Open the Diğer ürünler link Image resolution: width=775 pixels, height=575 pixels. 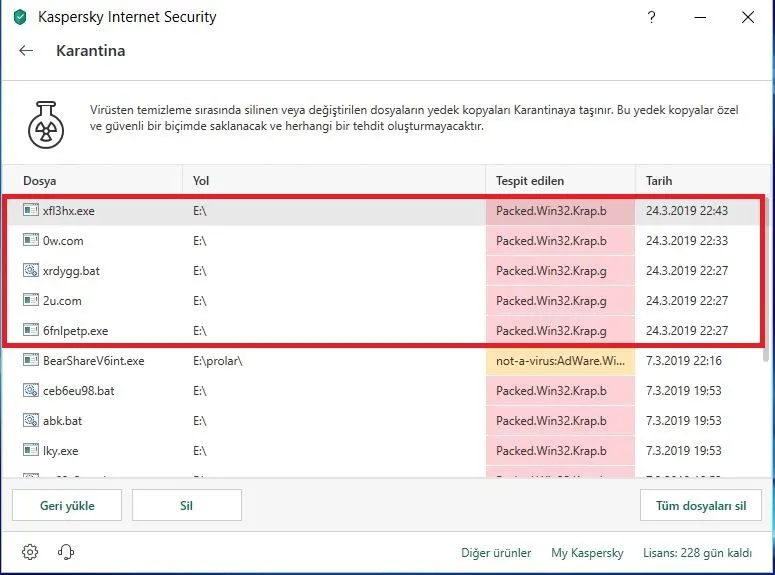click(496, 552)
